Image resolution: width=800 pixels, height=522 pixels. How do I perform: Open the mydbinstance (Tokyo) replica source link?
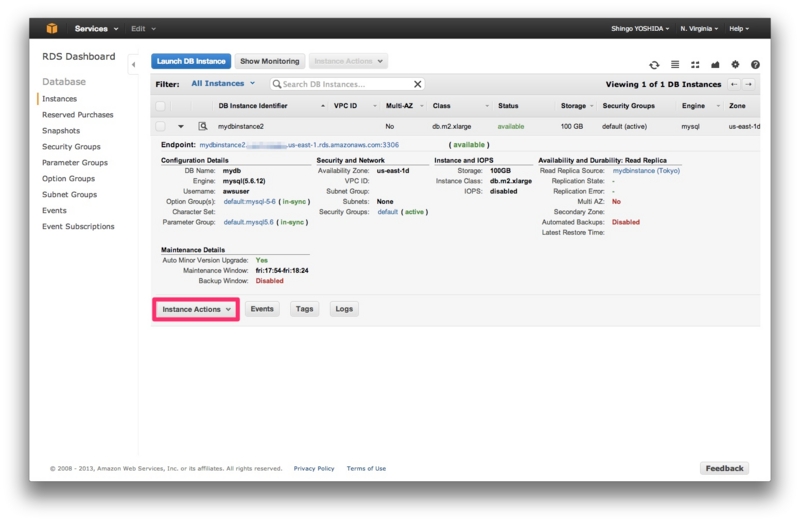click(646, 170)
